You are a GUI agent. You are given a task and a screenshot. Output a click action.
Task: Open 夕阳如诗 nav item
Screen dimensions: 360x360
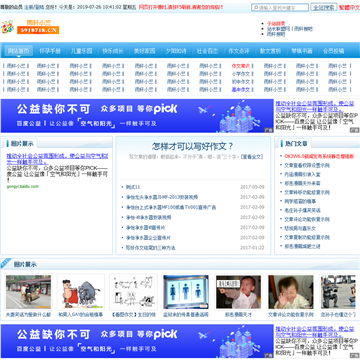176,51
